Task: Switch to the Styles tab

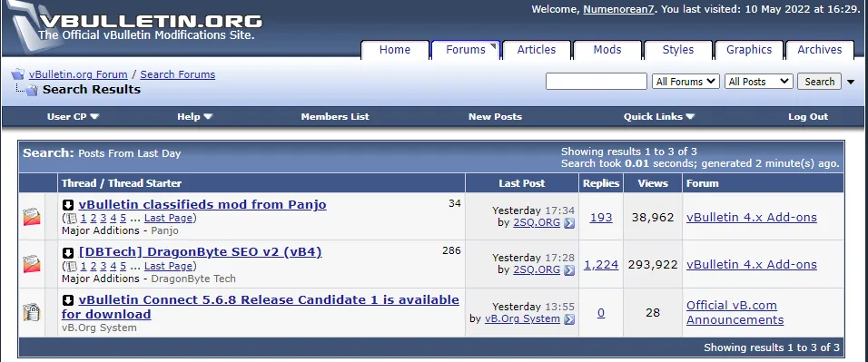Action: click(x=678, y=50)
